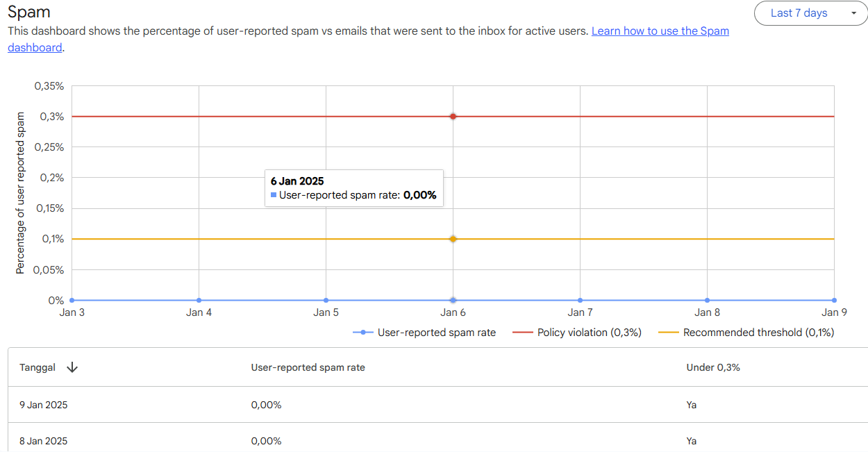Viewport: 868px width, 452px height.
Task: Click the blue data point at Jan 9
Action: coord(834,300)
